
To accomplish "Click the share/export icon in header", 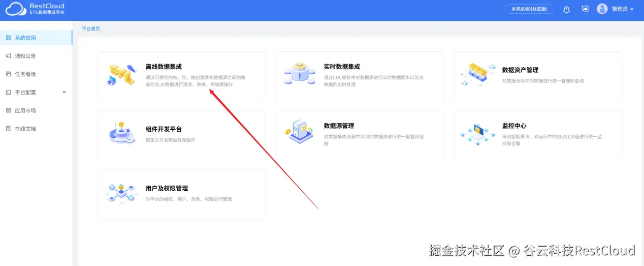I will click(585, 9).
